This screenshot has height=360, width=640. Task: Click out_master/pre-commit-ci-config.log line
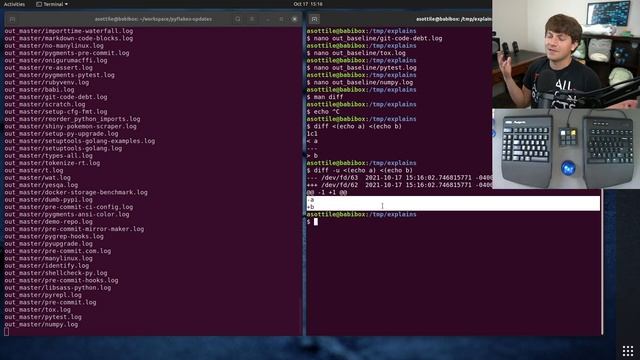69,207
